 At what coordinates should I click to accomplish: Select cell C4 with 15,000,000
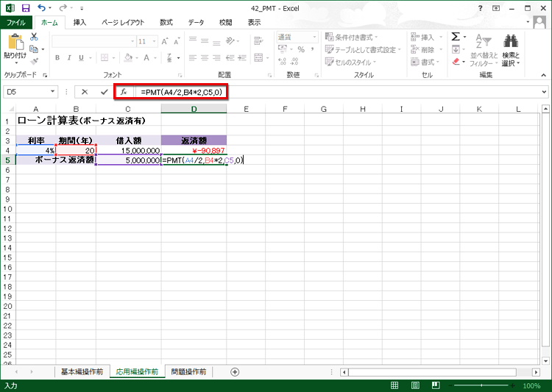[129, 151]
